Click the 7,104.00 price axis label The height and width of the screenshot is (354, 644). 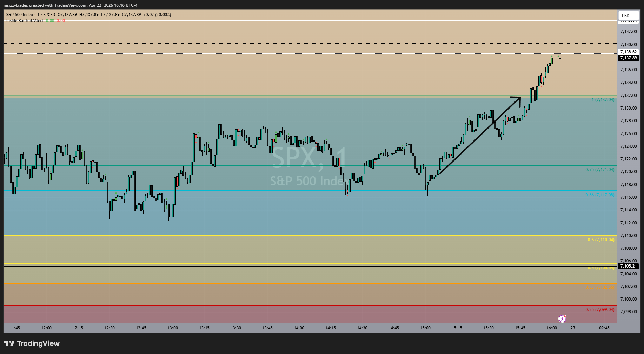629,274
